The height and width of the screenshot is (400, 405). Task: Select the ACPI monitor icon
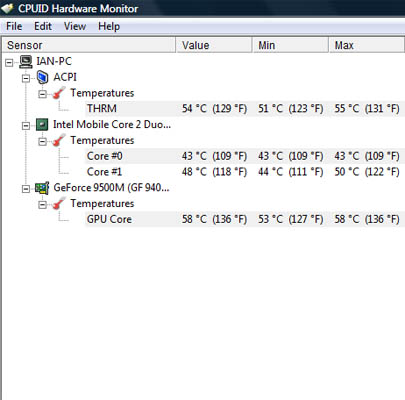pos(42,77)
